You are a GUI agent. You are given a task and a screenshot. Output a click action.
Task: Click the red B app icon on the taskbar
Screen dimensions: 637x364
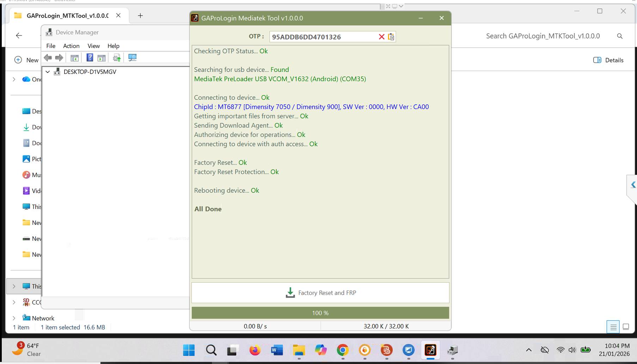[387, 350]
